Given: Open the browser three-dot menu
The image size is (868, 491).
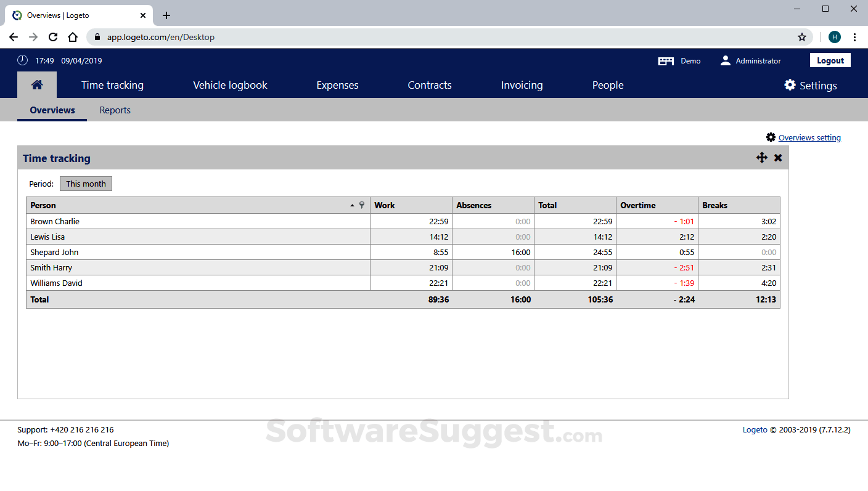Looking at the screenshot, I should 855,37.
